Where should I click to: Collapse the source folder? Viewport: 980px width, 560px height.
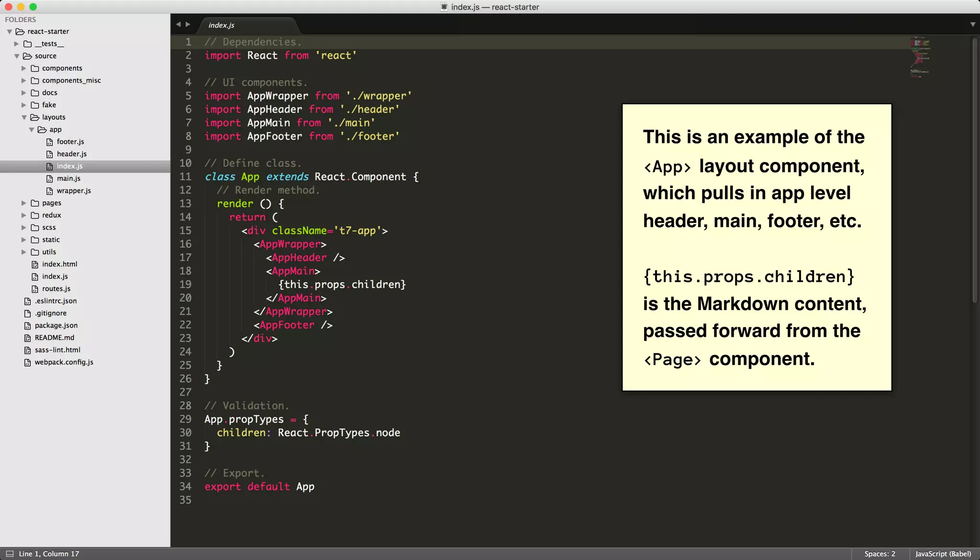point(16,56)
